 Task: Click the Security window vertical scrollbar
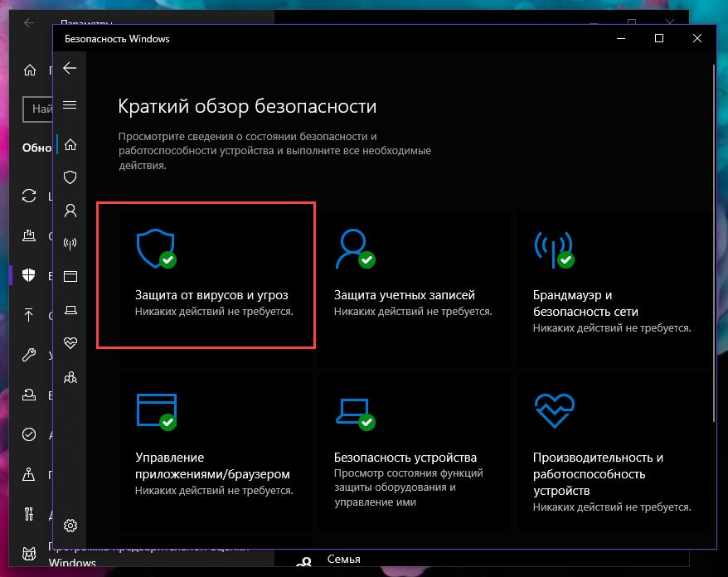714,243
